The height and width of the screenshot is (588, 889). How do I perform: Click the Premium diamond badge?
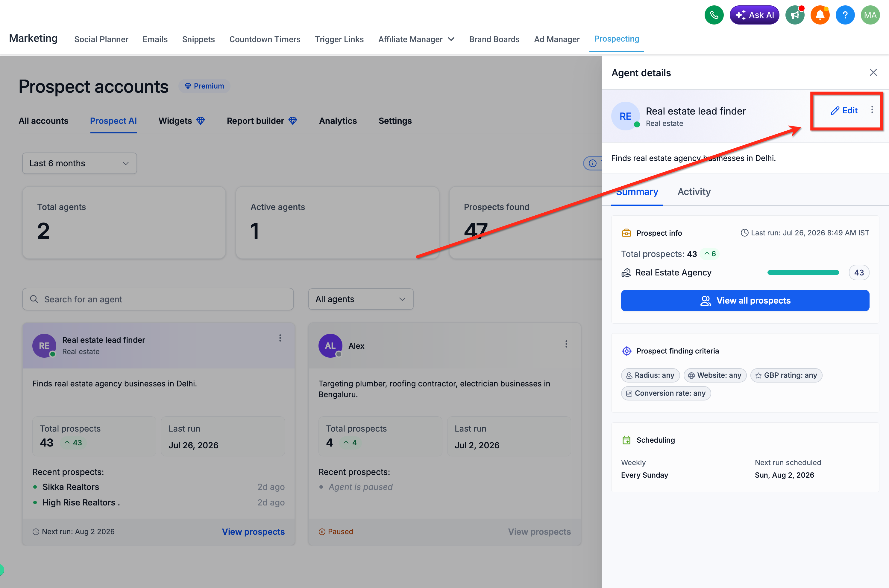(x=204, y=86)
